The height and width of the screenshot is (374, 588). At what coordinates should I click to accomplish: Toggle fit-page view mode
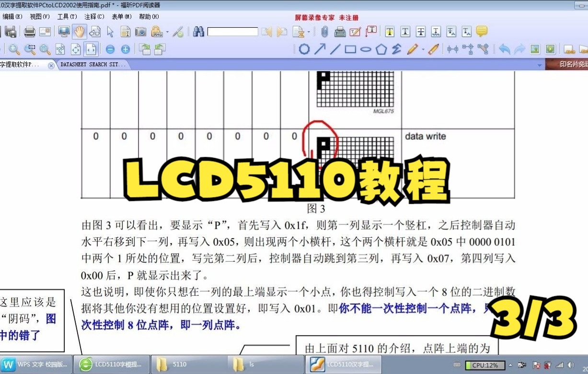pos(76,49)
